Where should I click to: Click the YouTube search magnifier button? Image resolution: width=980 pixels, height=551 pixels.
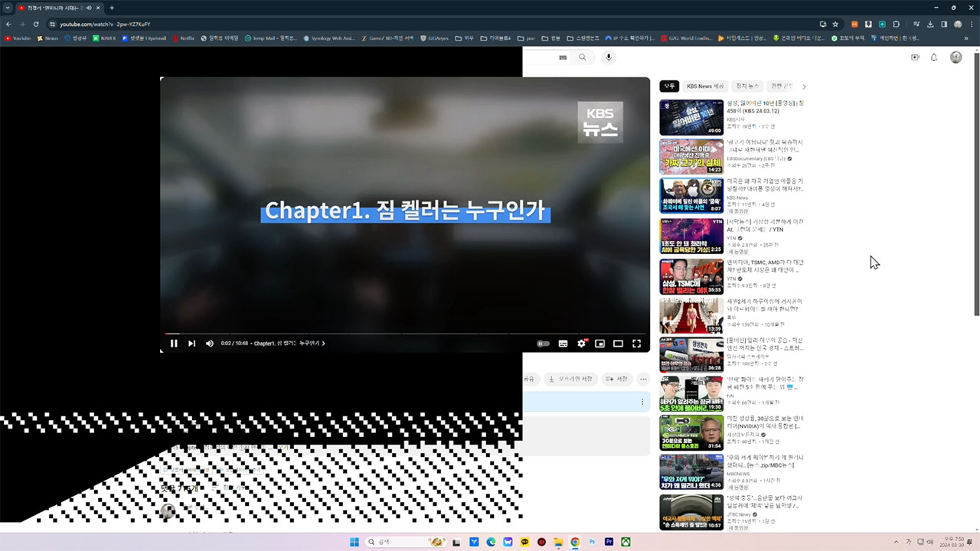tap(583, 57)
